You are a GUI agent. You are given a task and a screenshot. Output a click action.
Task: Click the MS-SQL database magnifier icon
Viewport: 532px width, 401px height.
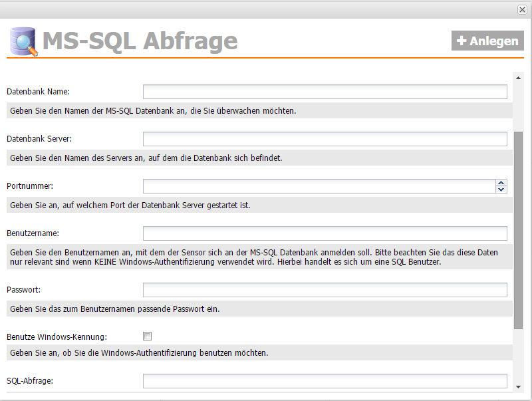tap(23, 41)
